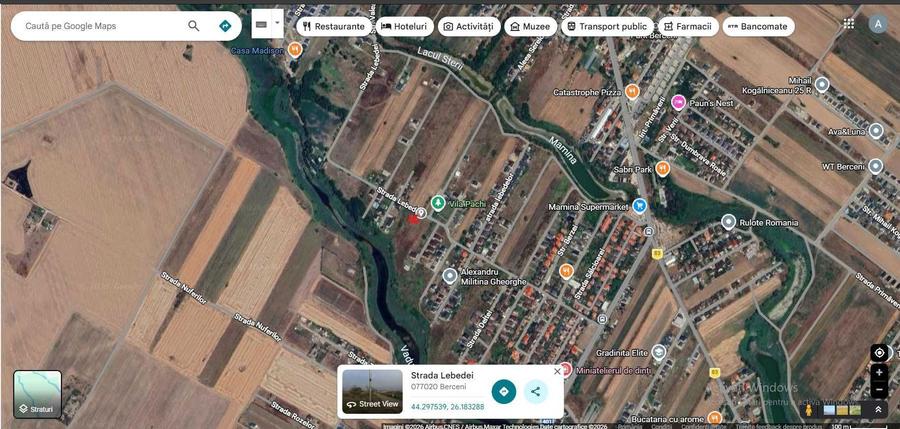Toggle the Restaurante filter chip
This screenshot has height=429, width=900.
click(333, 26)
